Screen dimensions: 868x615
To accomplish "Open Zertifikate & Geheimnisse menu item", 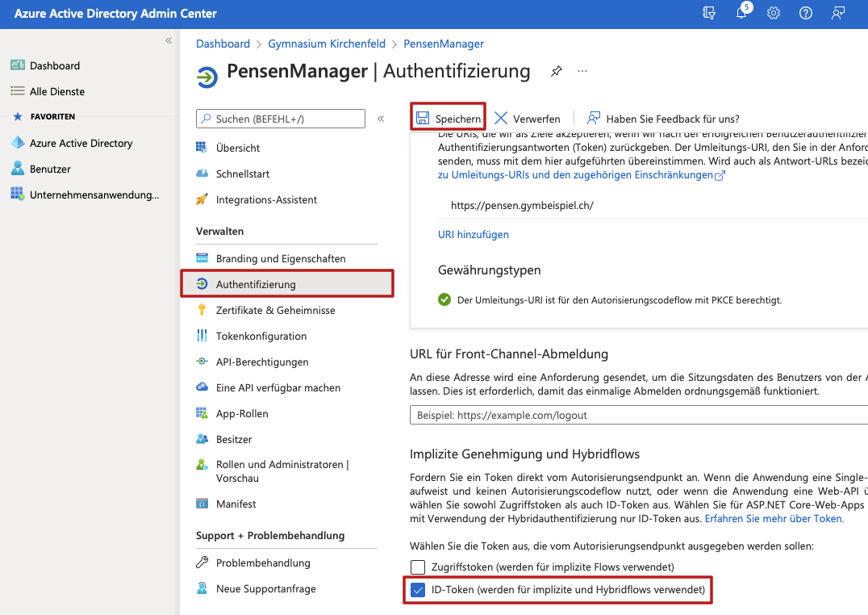I will 275,310.
